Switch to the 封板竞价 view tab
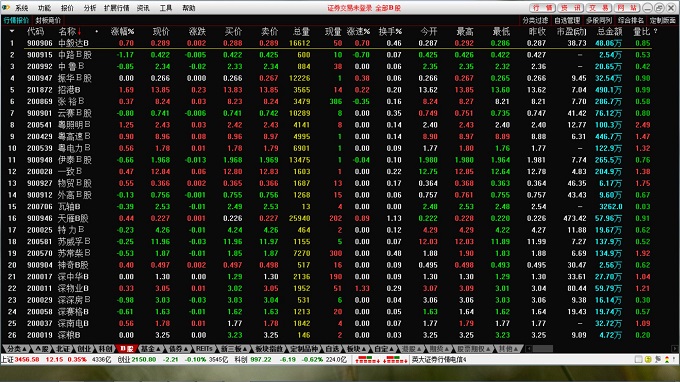 [48, 20]
